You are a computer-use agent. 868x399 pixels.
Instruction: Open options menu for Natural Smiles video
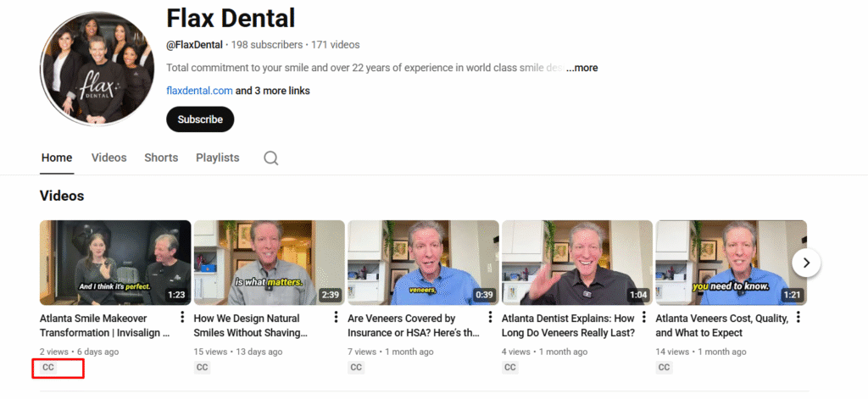point(337,318)
